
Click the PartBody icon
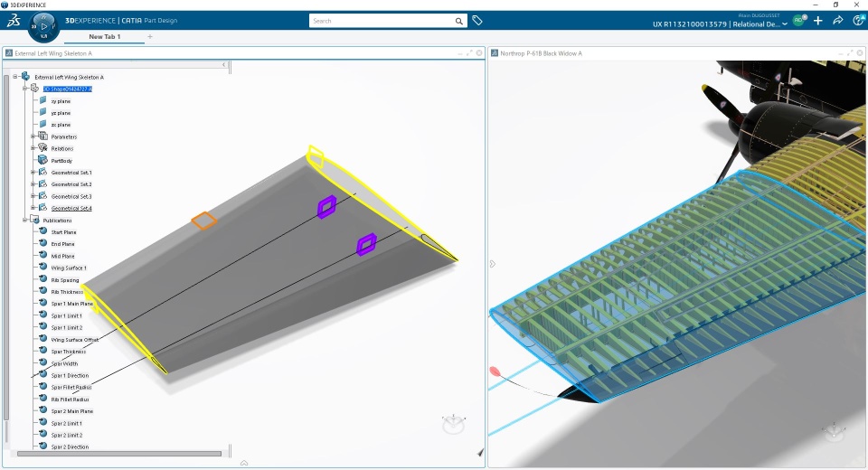42,160
